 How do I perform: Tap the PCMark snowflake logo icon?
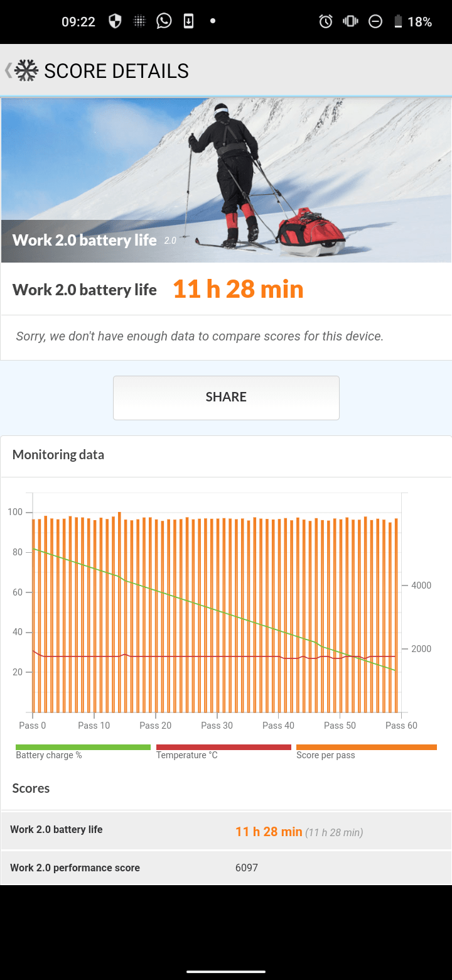pyautogui.click(x=26, y=70)
